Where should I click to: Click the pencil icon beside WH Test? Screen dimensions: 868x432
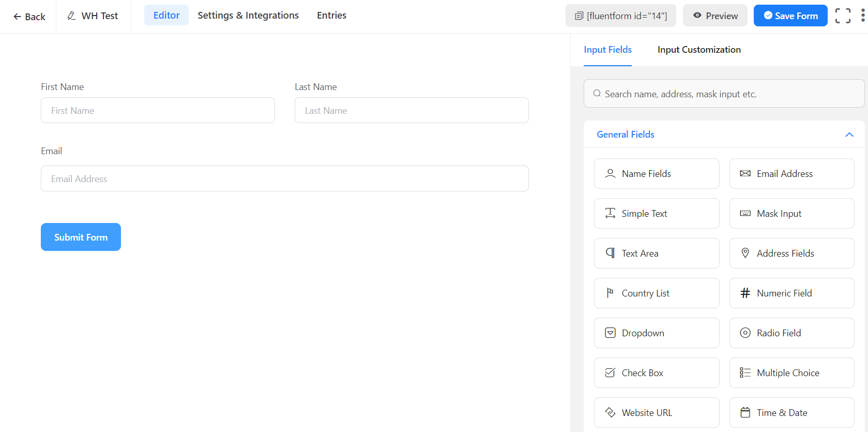(x=72, y=16)
